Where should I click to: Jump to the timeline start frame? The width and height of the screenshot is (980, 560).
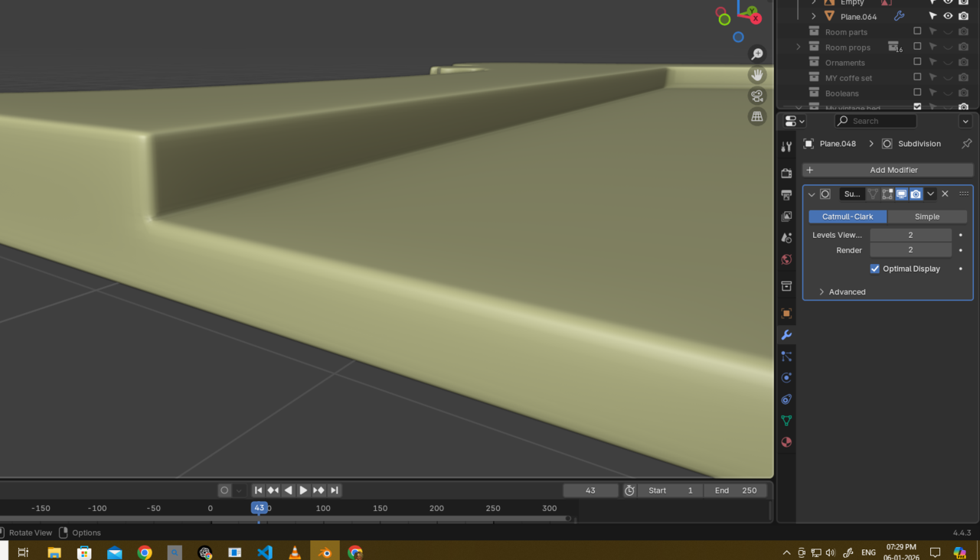[258, 490]
